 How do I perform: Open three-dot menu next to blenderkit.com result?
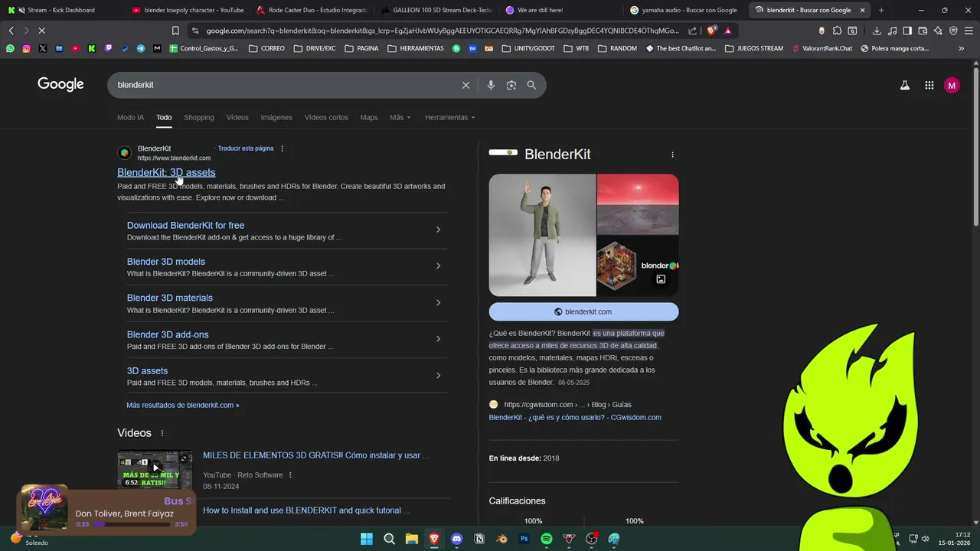(x=282, y=148)
